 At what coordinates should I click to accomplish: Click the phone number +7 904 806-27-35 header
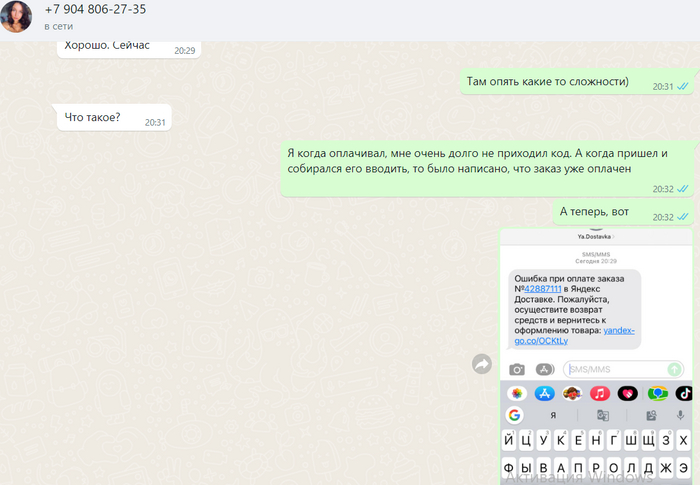click(95, 9)
